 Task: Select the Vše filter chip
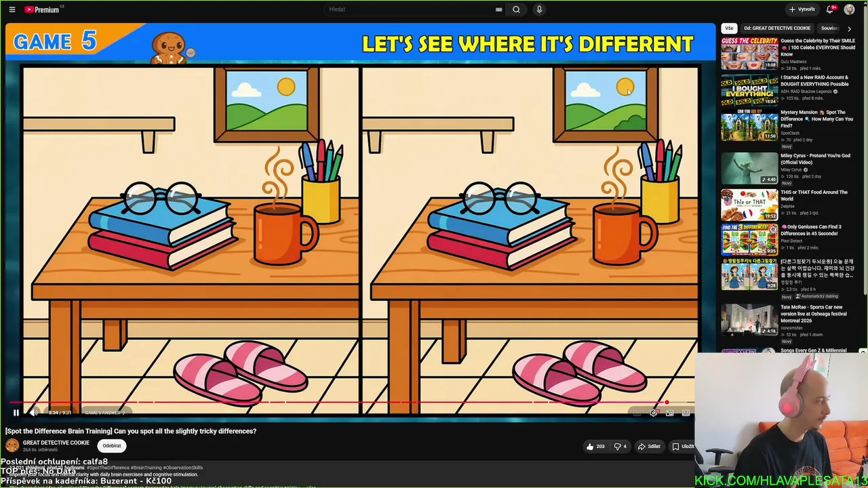729,28
